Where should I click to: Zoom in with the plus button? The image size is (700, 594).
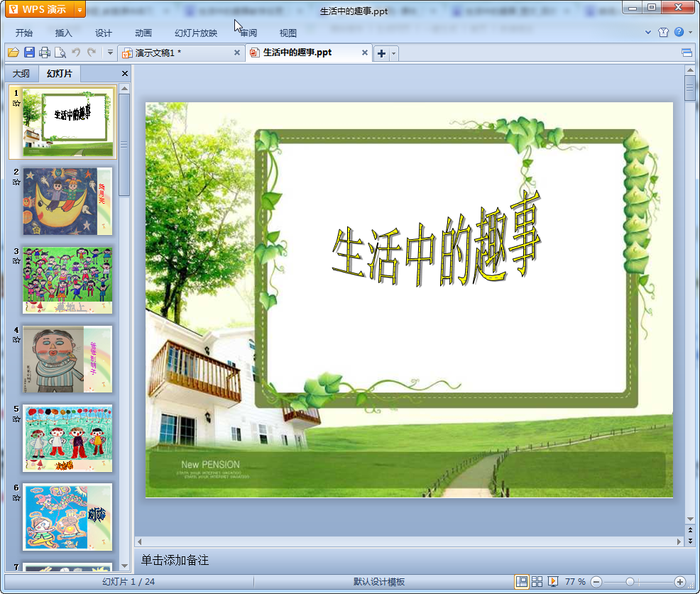pos(680,582)
